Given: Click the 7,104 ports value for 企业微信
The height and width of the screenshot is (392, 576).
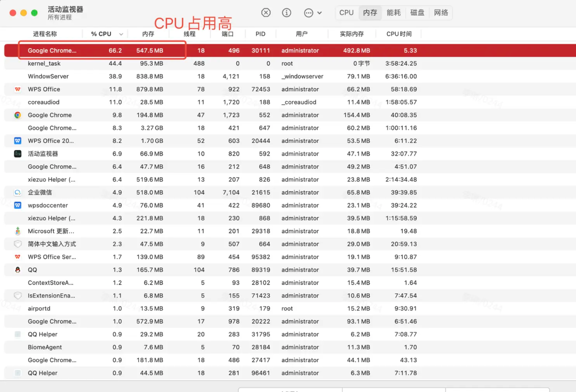Looking at the screenshot, I should [x=231, y=192].
